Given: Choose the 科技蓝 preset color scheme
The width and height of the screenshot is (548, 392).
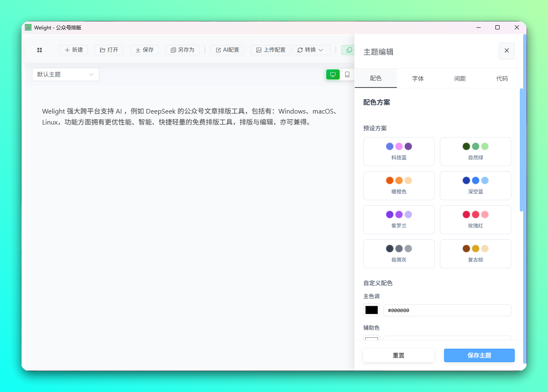Looking at the screenshot, I should pos(399,152).
